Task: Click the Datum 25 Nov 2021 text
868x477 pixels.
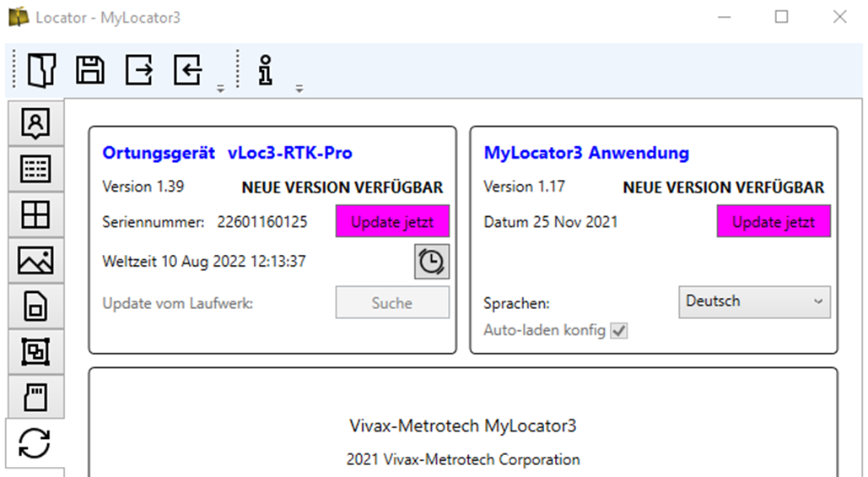Action: [550, 222]
